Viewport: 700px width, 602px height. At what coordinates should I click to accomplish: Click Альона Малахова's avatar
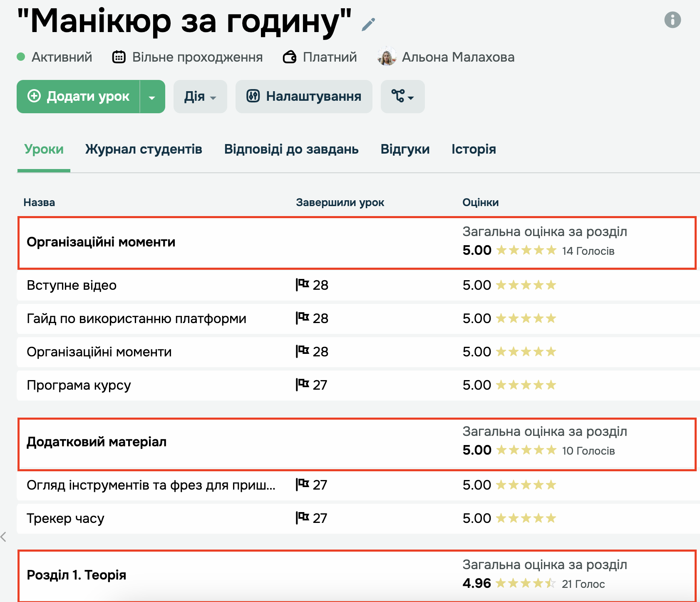[x=387, y=57]
